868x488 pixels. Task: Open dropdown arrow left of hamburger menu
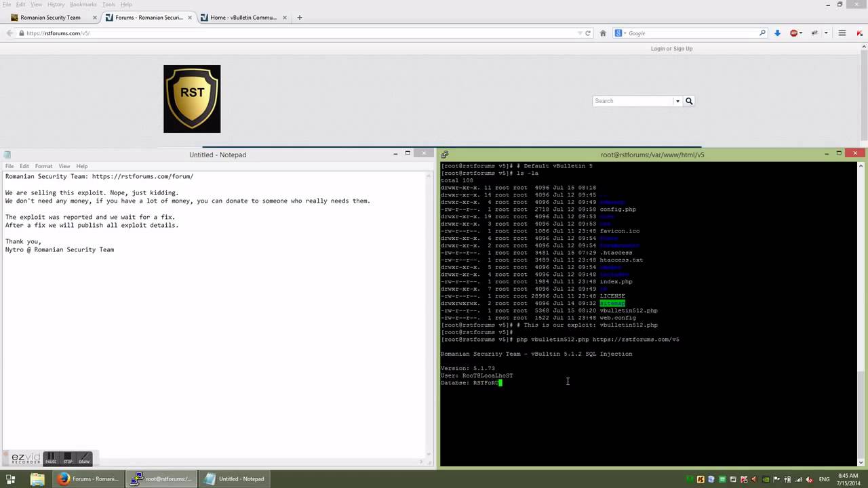pos(826,33)
